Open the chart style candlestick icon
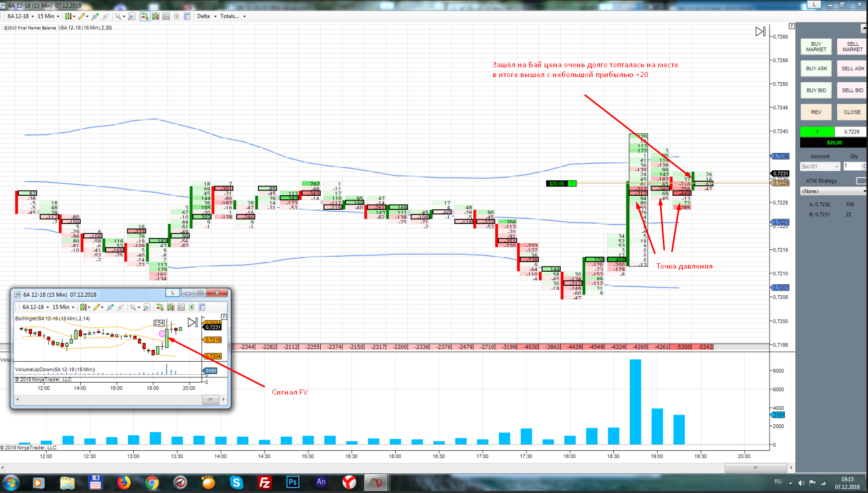This screenshot has width=868, height=493. [x=68, y=16]
